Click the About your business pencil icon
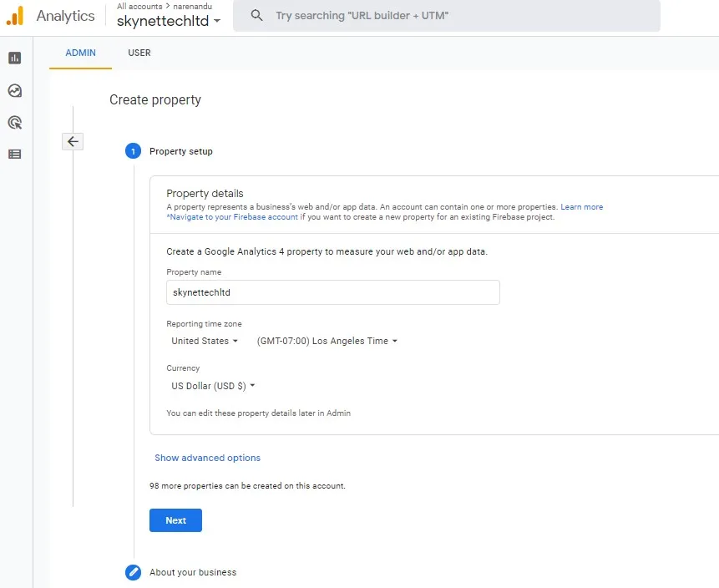This screenshot has width=719, height=588. coord(133,572)
